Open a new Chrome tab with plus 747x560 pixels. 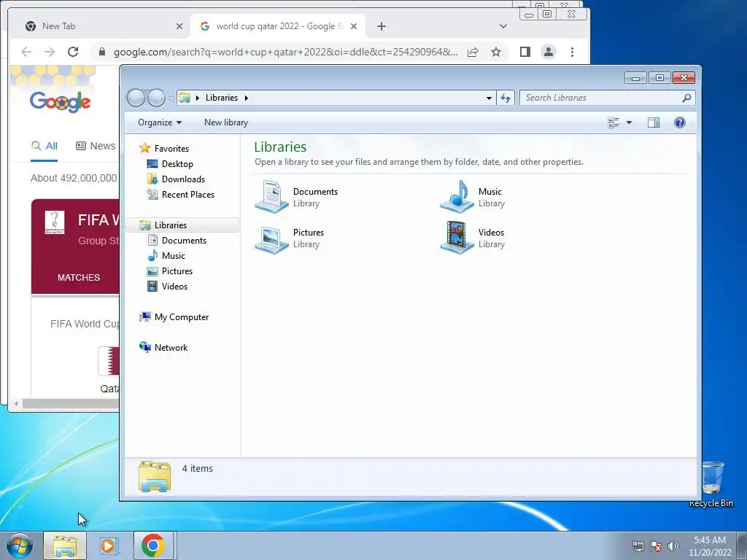[381, 26]
